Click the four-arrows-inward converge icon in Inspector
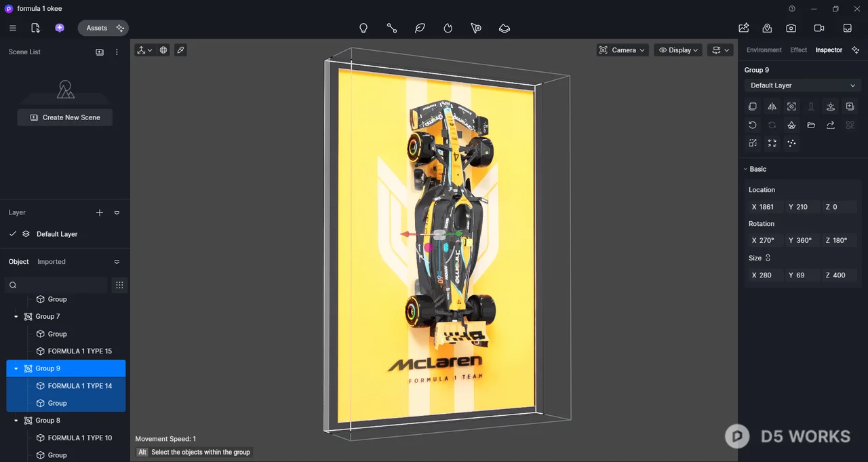The image size is (868, 462). click(772, 143)
